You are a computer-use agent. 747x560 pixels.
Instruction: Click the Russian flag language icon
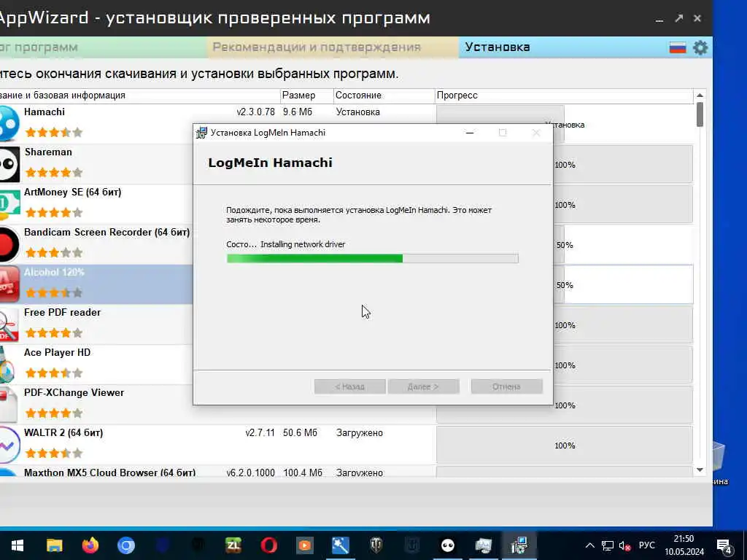(678, 47)
